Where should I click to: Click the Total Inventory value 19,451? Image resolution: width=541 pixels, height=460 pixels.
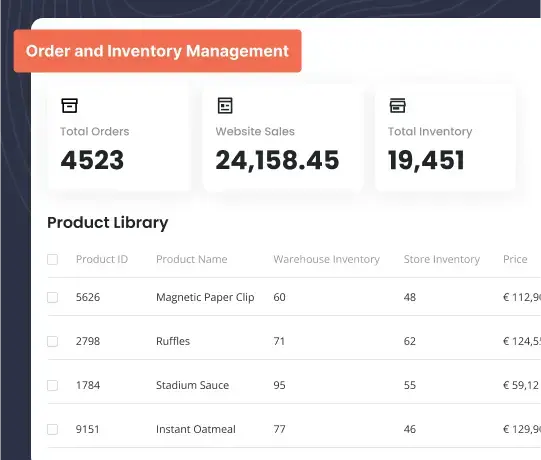[x=426, y=160]
